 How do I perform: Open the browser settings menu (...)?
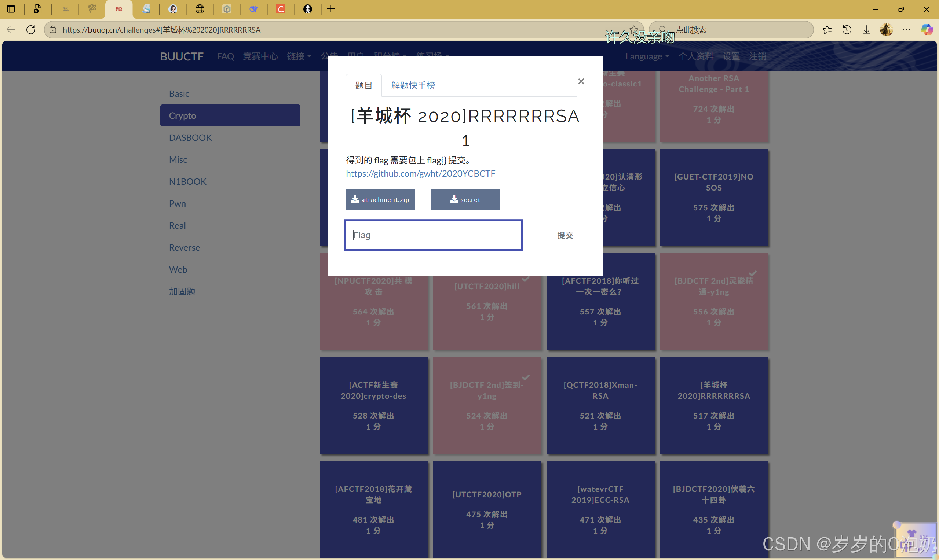point(906,30)
